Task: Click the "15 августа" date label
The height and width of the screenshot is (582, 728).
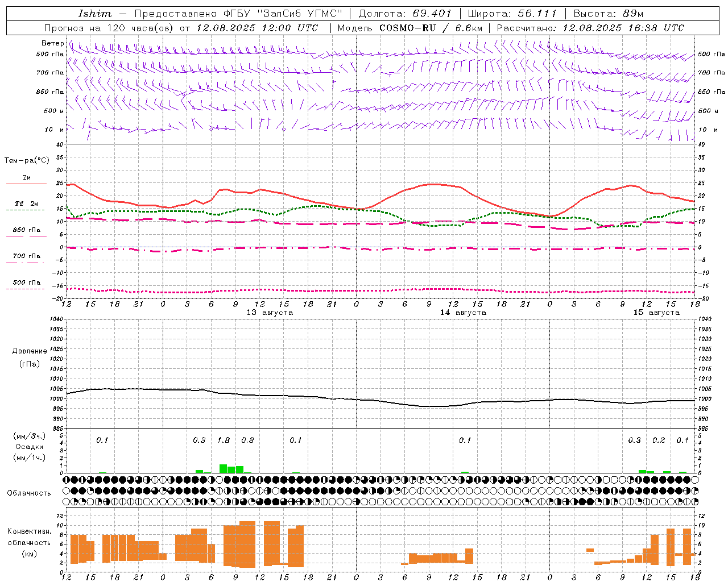Action: (656, 313)
